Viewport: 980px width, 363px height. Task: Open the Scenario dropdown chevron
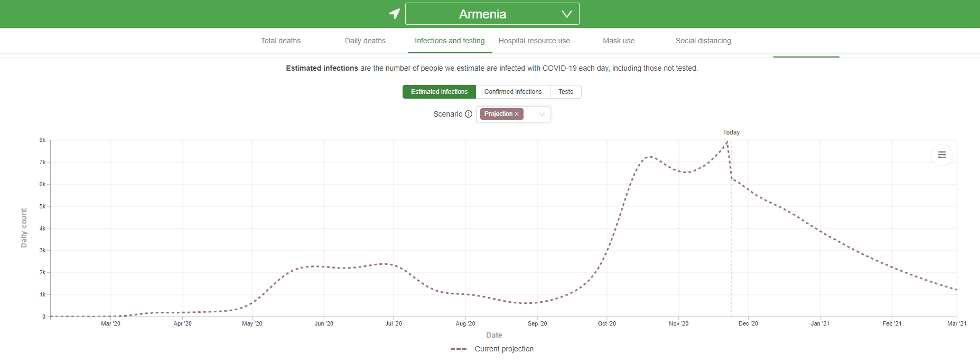tap(542, 114)
